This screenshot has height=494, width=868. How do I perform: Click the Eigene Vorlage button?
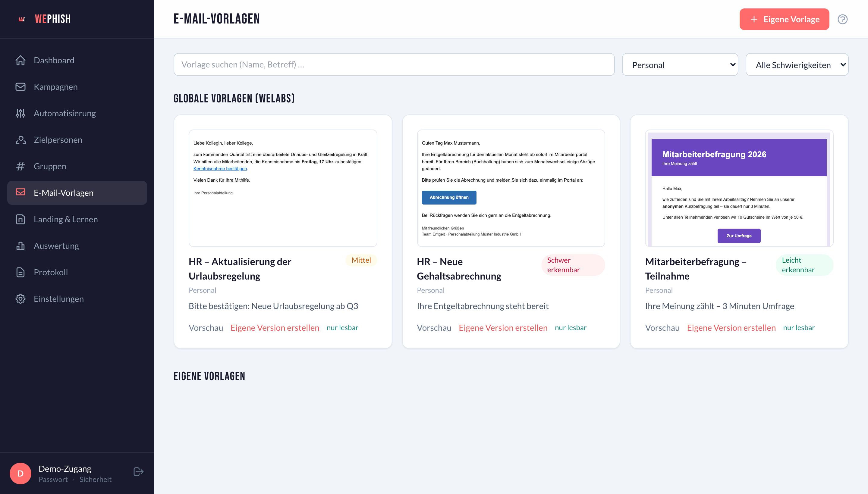[x=784, y=19]
